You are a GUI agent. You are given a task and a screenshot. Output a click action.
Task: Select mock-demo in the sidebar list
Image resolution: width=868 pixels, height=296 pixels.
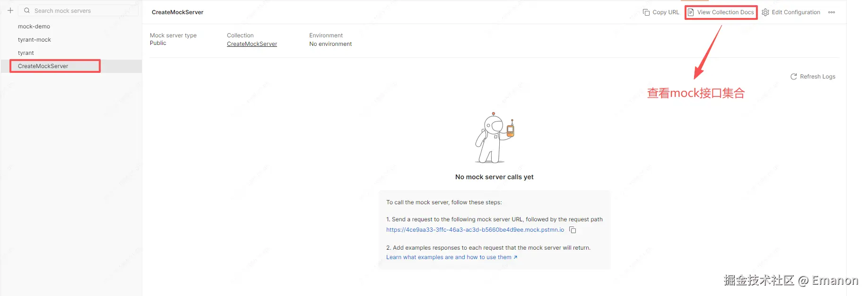click(x=34, y=26)
